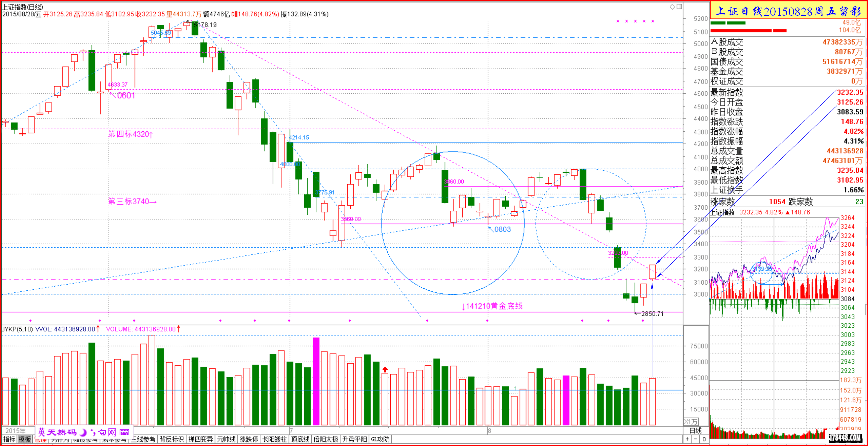Select the 三线参考 indicator tab
This screenshot has width=868, height=446.
[143, 440]
